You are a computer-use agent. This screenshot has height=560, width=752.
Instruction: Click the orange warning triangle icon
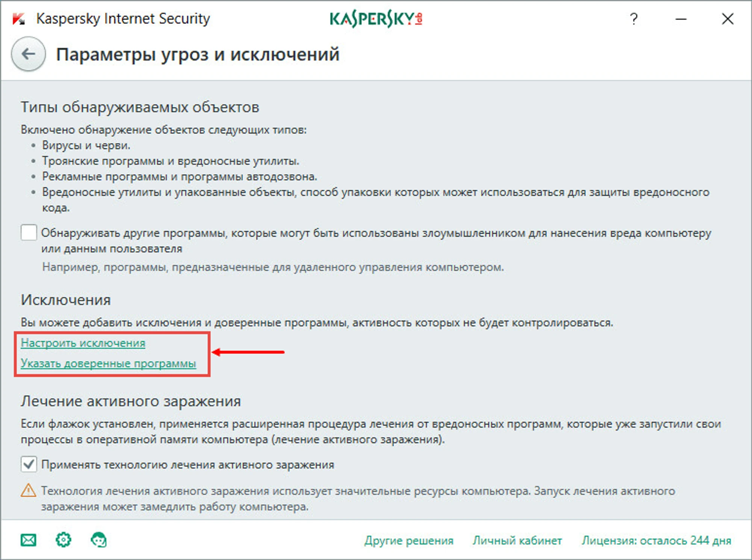[x=28, y=490]
